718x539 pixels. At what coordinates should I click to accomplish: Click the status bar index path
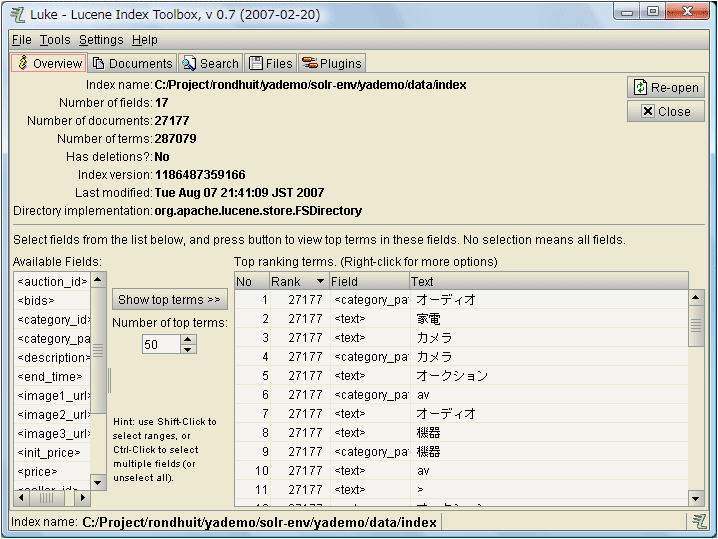click(x=259, y=522)
